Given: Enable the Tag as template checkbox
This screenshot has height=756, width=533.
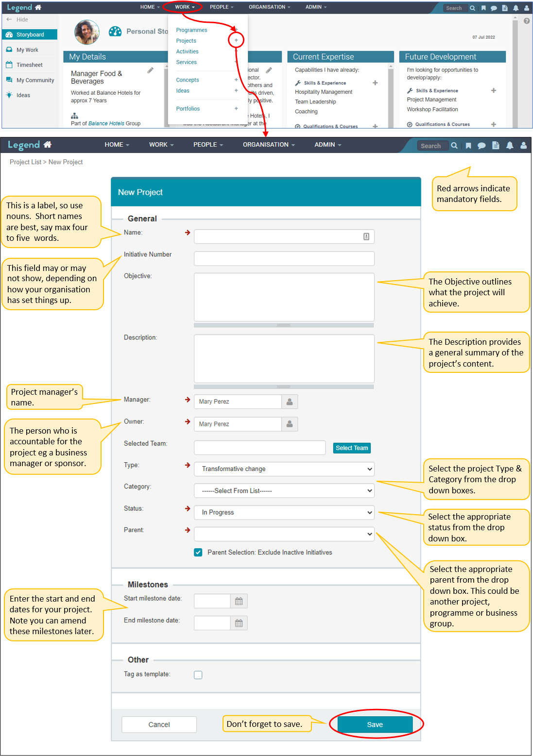Looking at the screenshot, I should [x=198, y=675].
